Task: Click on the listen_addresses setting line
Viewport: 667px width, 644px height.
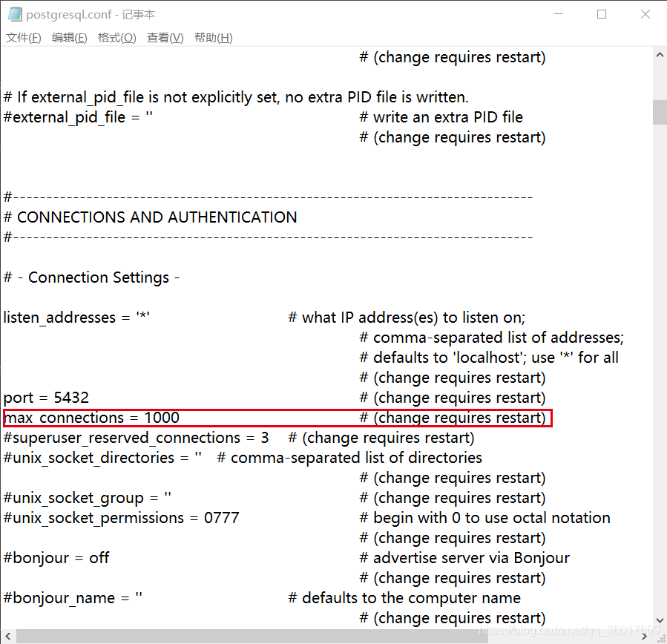Action: [74, 317]
